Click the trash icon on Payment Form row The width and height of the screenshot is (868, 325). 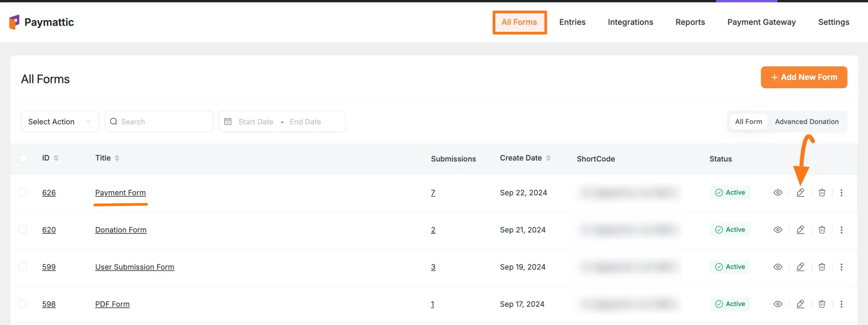822,193
